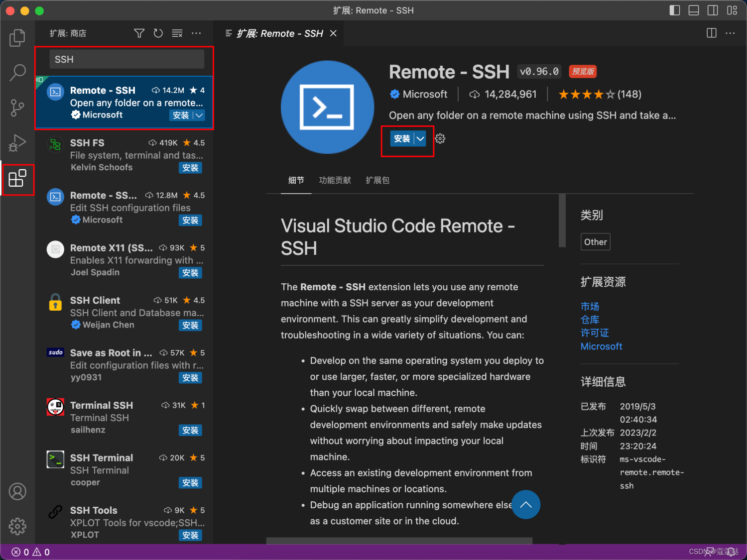Filter extensions with the funnel icon
This screenshot has width=747, height=560.
139,33
